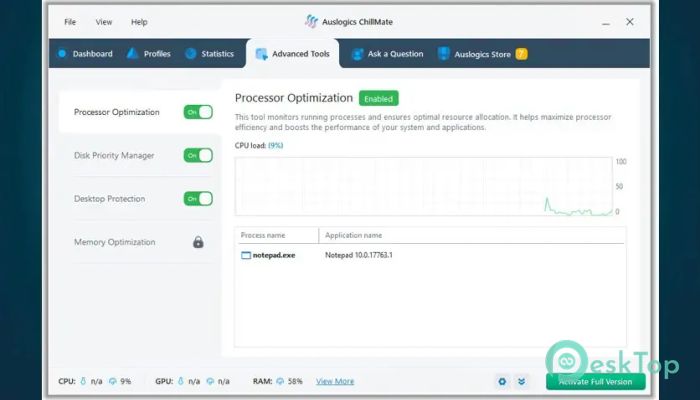
Task: Click the GPU load gauge icon
Action: coord(210,381)
